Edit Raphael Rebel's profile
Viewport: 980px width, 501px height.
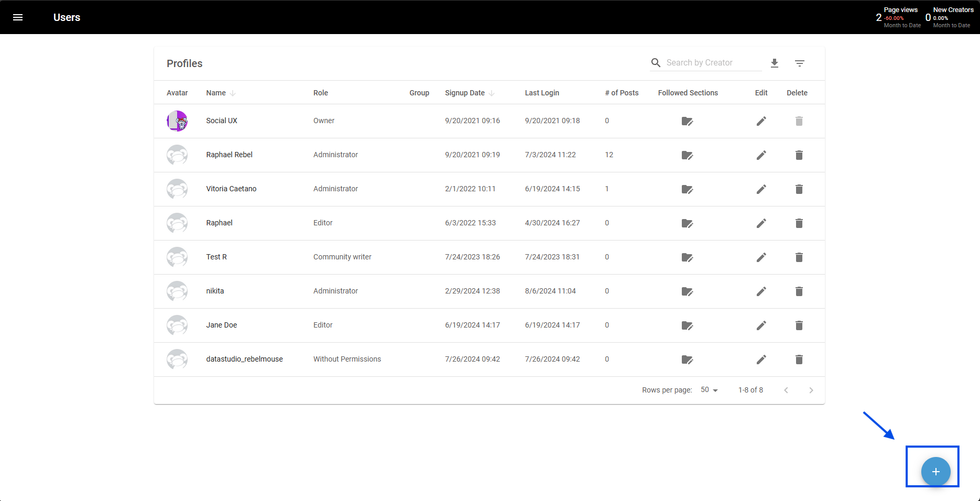[761, 155]
